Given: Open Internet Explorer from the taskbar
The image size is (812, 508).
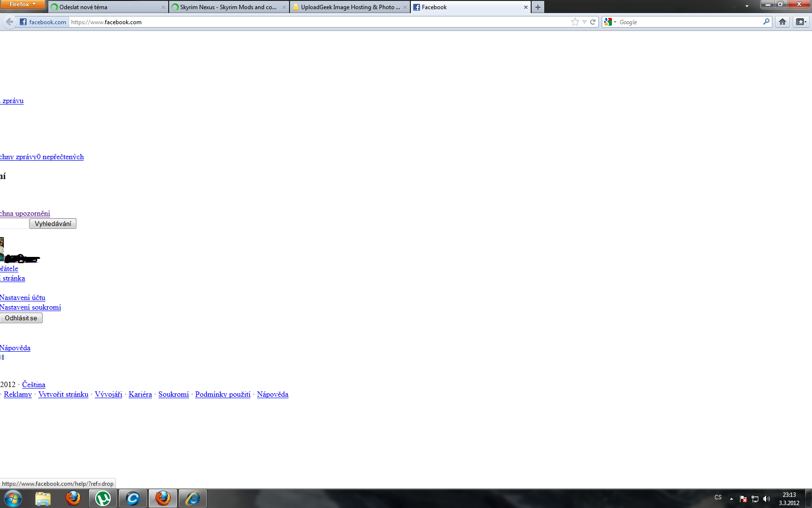Looking at the screenshot, I should (x=193, y=498).
